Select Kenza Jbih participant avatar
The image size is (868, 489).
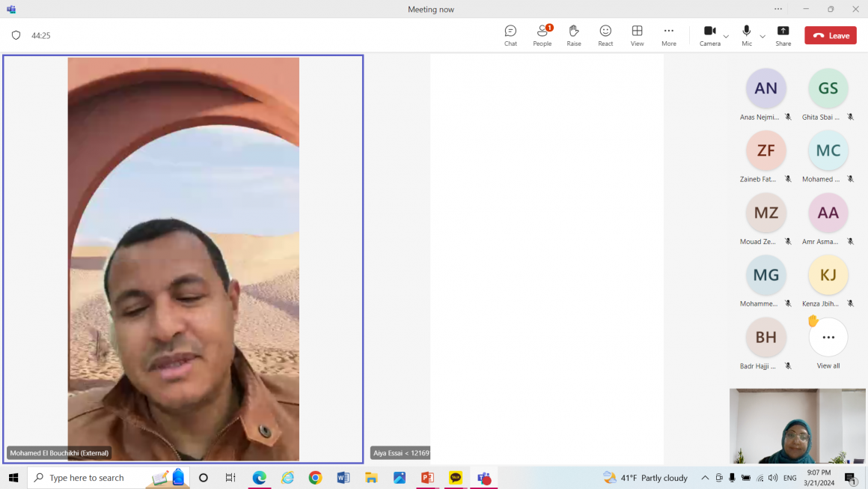(x=828, y=275)
